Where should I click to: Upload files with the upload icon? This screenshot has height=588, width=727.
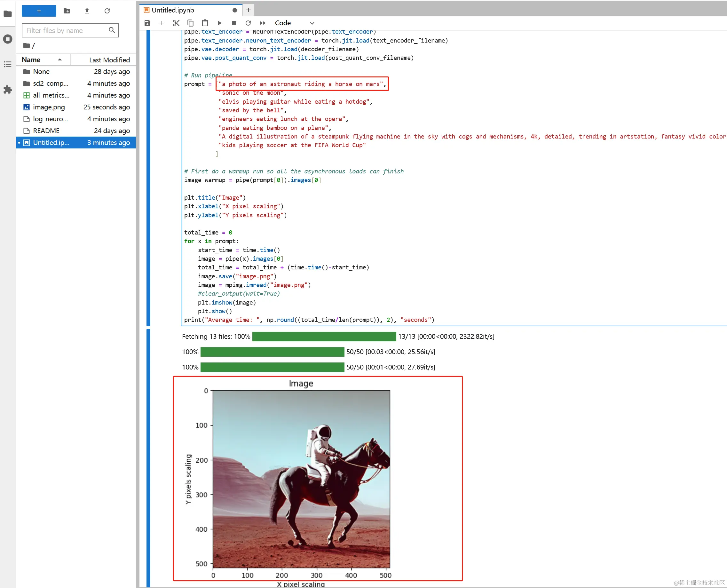87,11
